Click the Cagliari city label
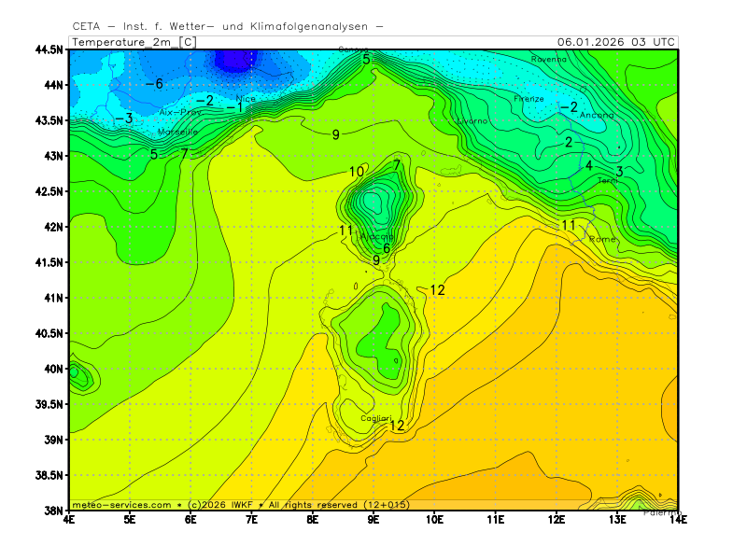The height and width of the screenshot is (560, 747). pos(377,418)
